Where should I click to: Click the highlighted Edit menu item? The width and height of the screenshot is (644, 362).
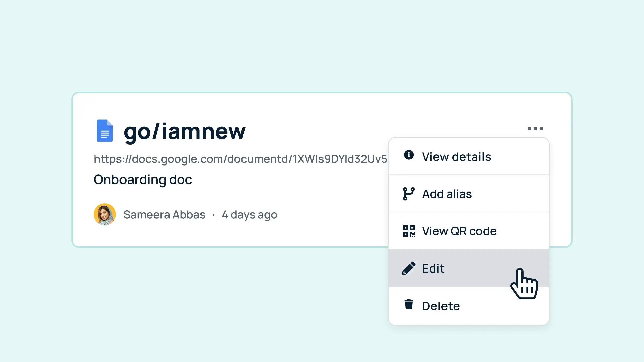point(433,268)
